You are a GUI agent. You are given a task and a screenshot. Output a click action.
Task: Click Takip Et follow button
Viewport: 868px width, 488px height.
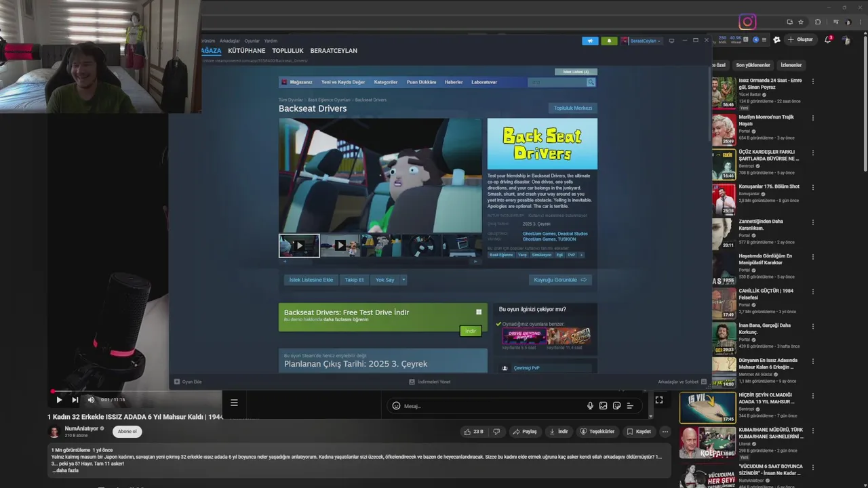click(x=354, y=280)
